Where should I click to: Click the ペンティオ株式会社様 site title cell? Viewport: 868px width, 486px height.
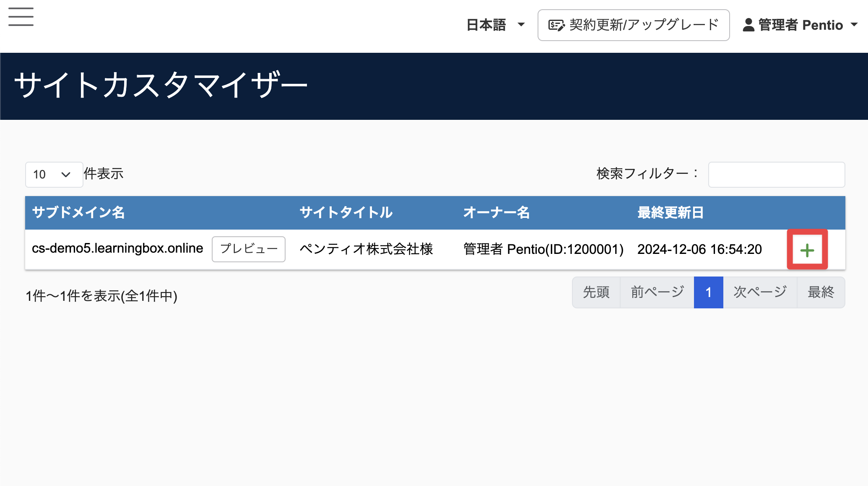click(x=366, y=249)
